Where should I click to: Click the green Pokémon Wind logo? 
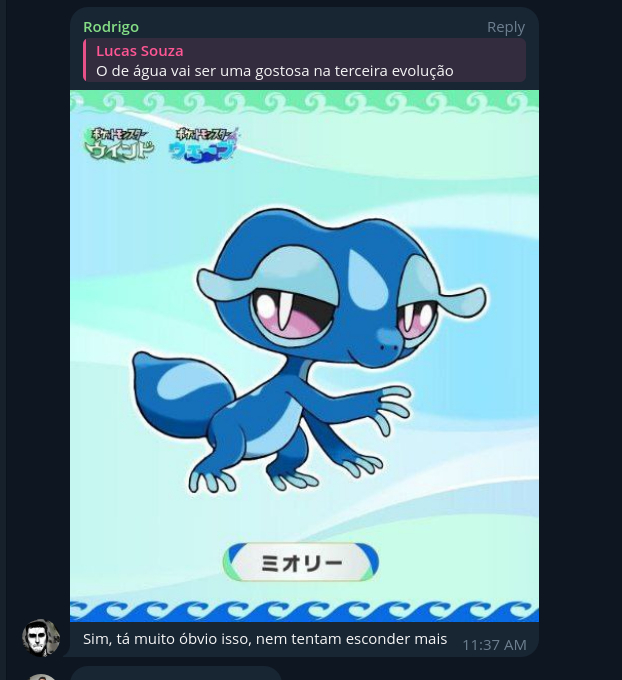[x=119, y=144]
